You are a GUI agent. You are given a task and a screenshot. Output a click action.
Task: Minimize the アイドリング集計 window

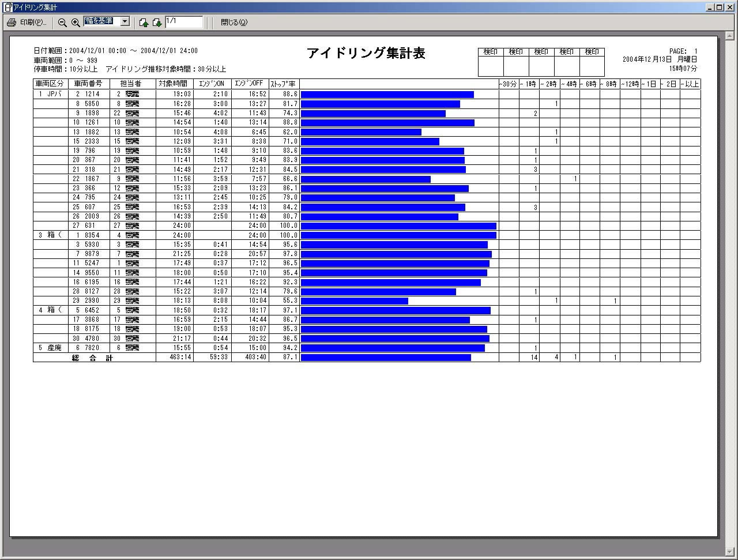(x=710, y=7)
